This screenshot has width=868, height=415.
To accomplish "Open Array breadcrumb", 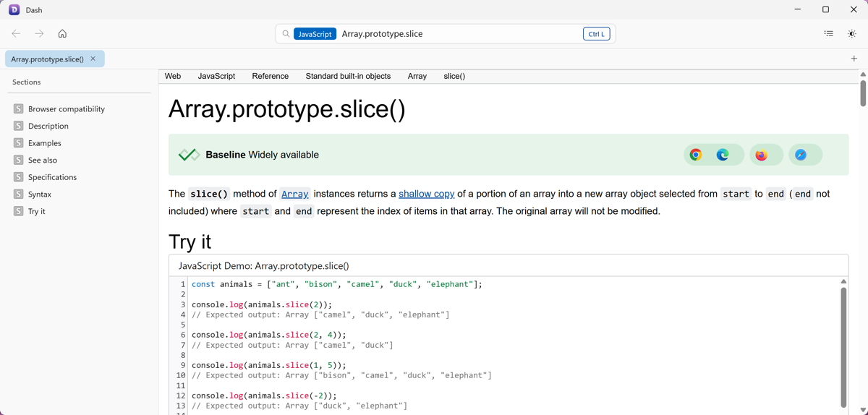I will point(417,76).
